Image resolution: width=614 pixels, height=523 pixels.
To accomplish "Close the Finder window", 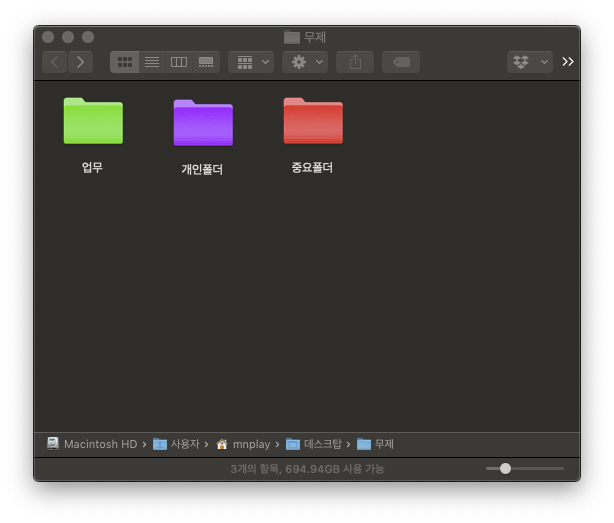I will 48,37.
